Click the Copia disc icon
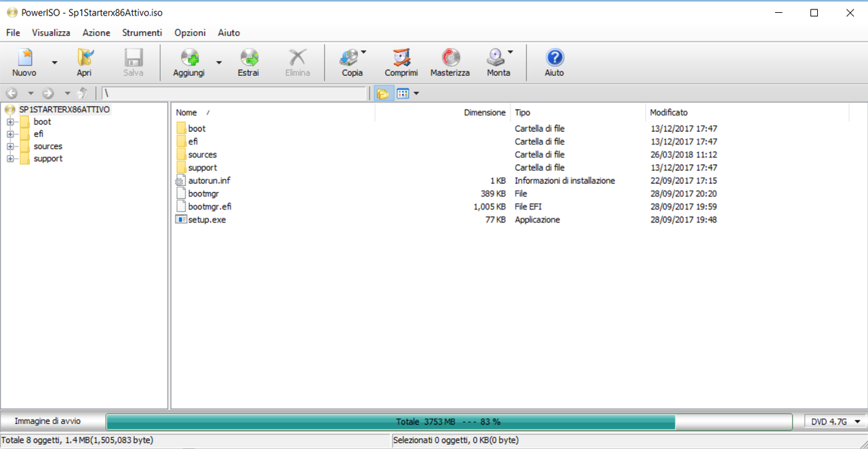The image size is (868, 449). pos(350,58)
